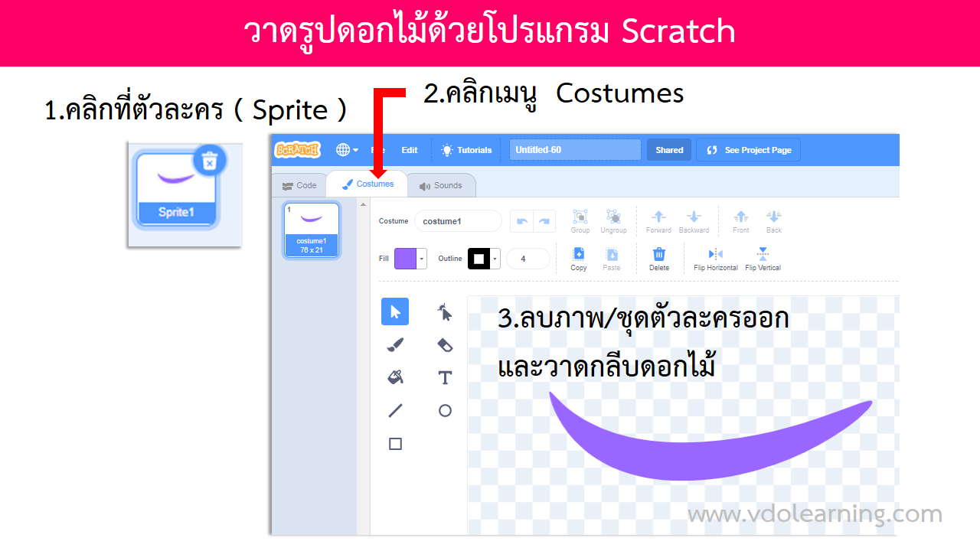Click the See Project Page button

748,150
